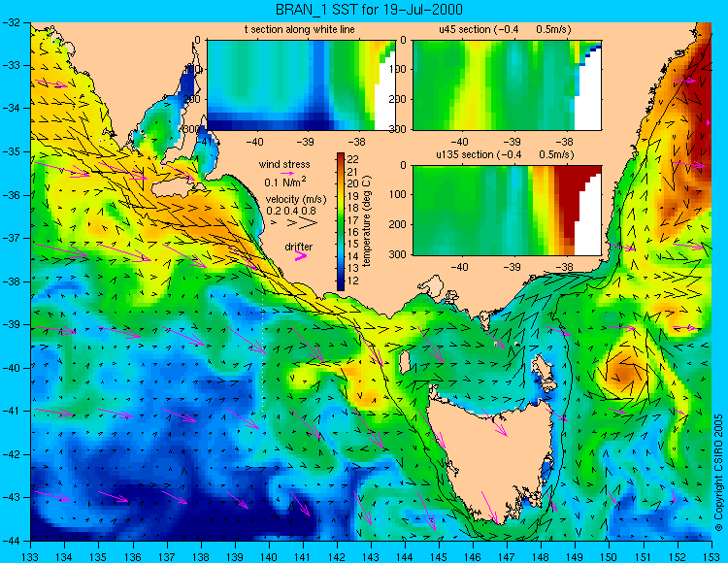Click longitude axis label 153
Viewport: 728px width, 563px height.
pos(711,556)
